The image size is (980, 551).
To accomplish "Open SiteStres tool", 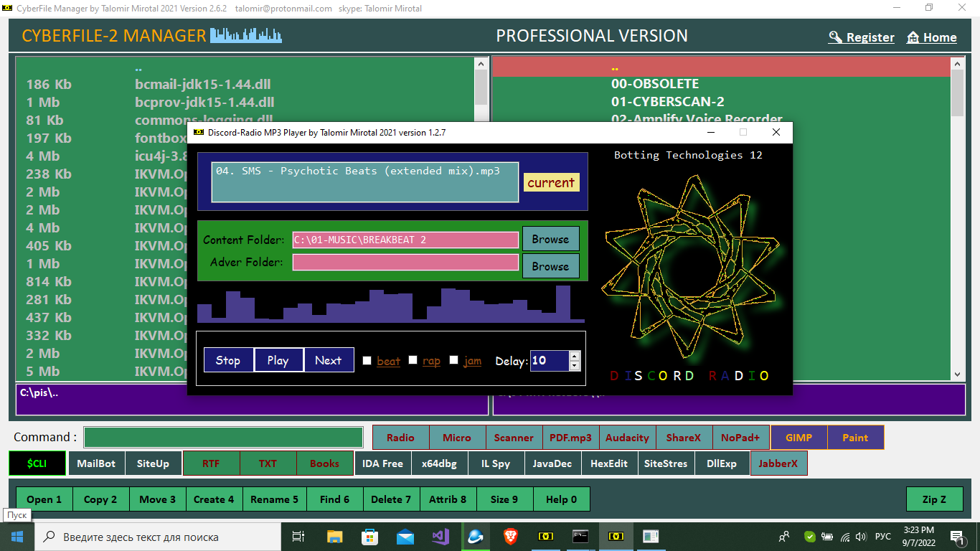I will (x=666, y=463).
